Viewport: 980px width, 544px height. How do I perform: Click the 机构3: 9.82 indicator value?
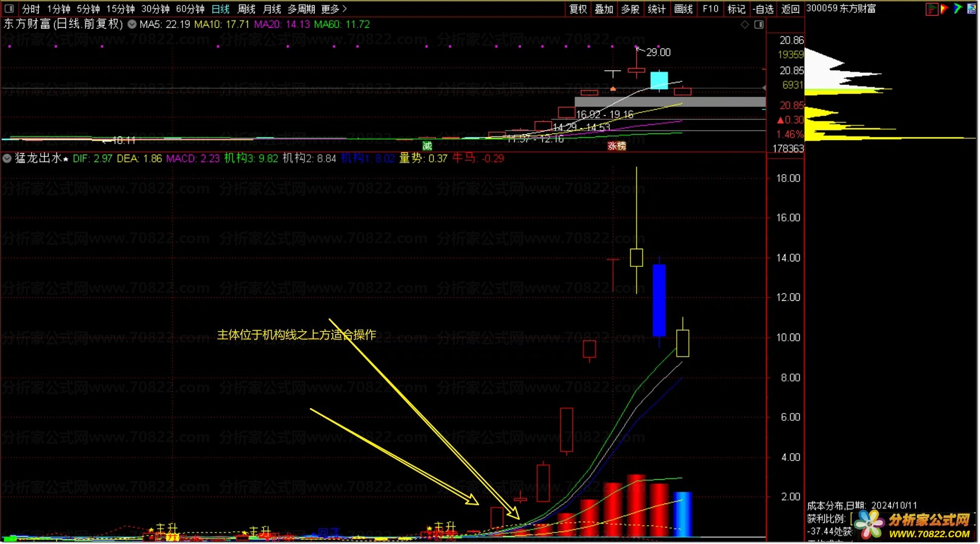[251, 158]
